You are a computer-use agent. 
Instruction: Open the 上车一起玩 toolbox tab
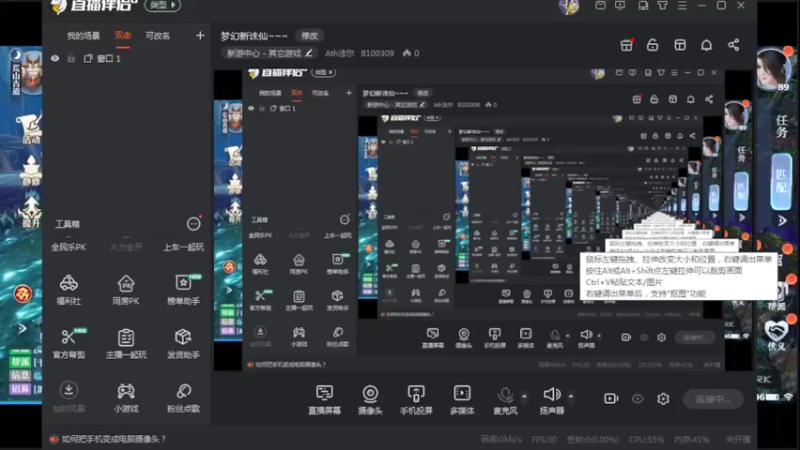(x=183, y=247)
